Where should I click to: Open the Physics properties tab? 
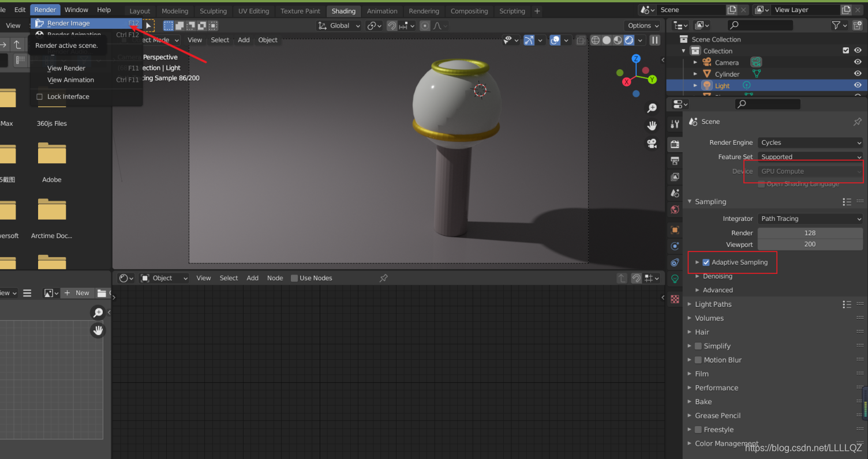click(675, 246)
